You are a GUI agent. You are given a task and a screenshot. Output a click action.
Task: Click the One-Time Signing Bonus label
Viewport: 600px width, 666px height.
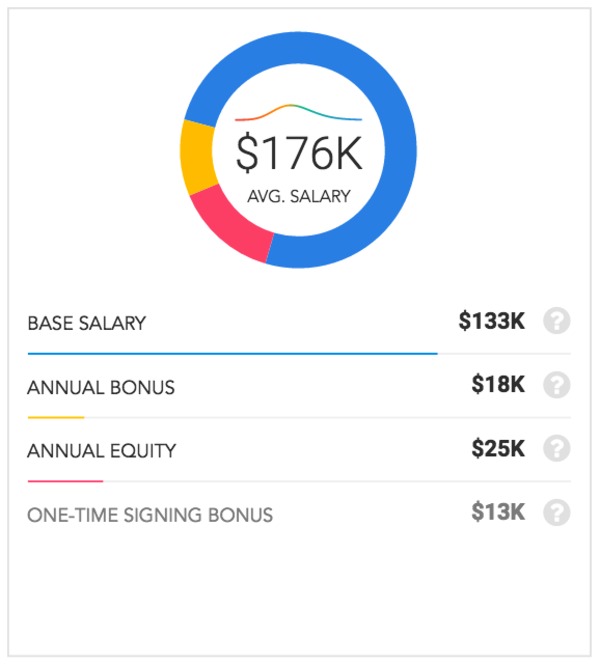150,515
